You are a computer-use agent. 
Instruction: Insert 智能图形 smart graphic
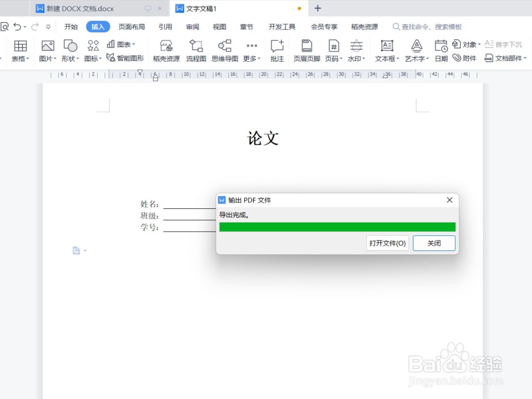[x=125, y=58]
